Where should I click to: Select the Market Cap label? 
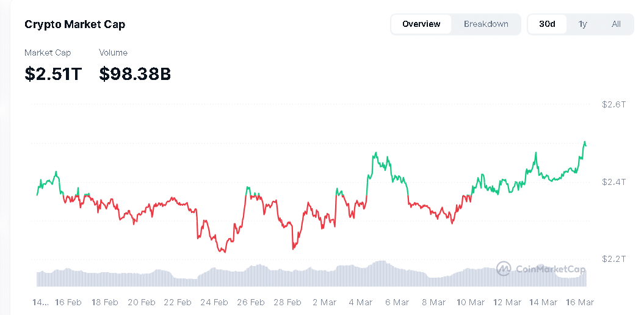(x=48, y=52)
